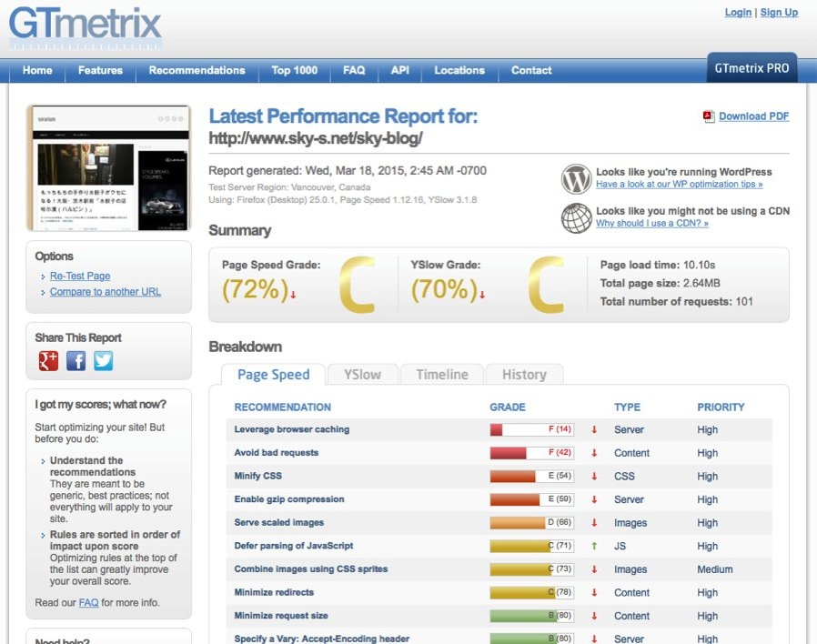Click the red down arrow for Serve scaled images

point(594,523)
